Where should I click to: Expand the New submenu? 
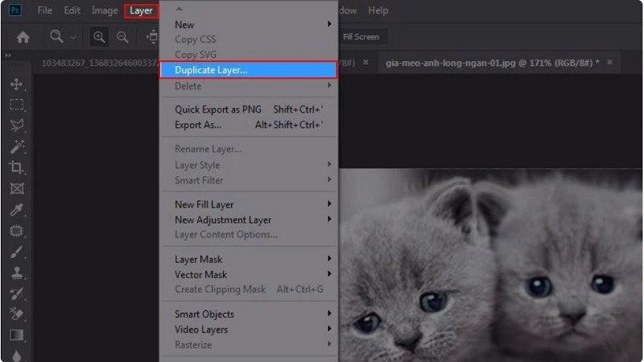[x=249, y=25]
